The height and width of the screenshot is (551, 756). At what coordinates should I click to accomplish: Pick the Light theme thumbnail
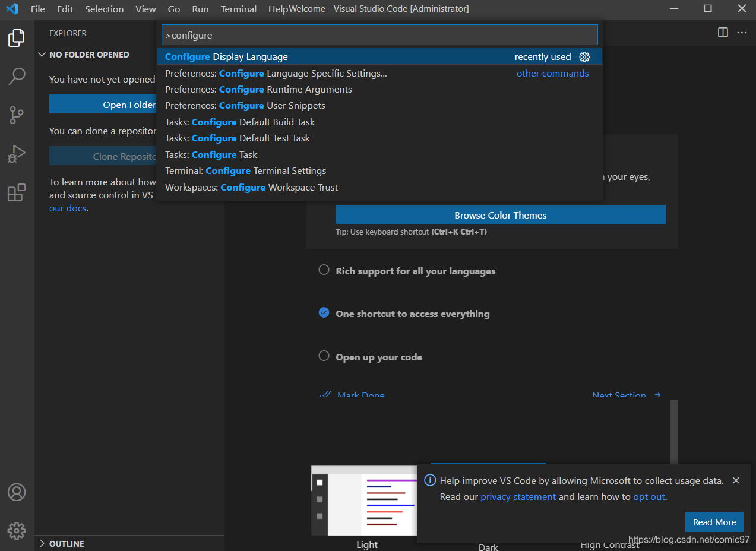pos(365,501)
